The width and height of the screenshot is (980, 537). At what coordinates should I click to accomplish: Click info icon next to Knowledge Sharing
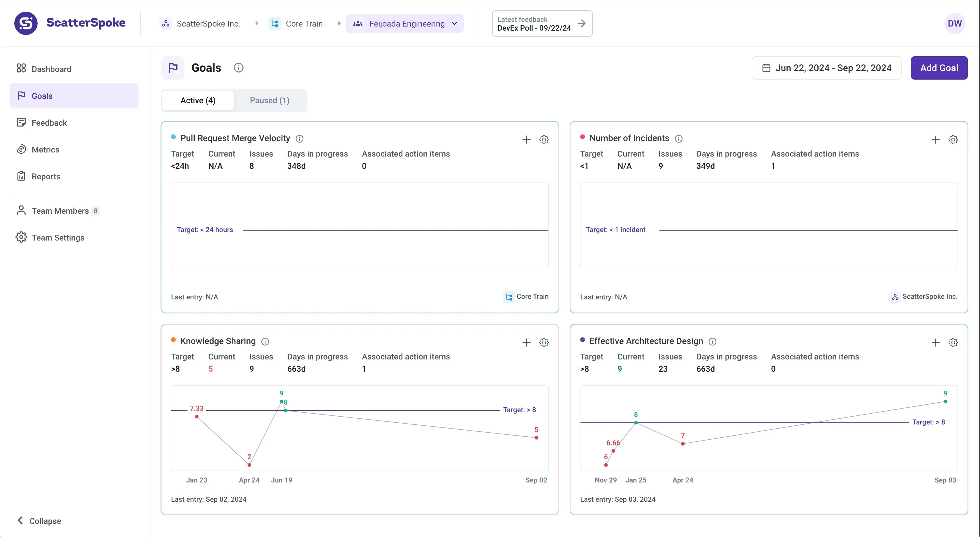265,342
